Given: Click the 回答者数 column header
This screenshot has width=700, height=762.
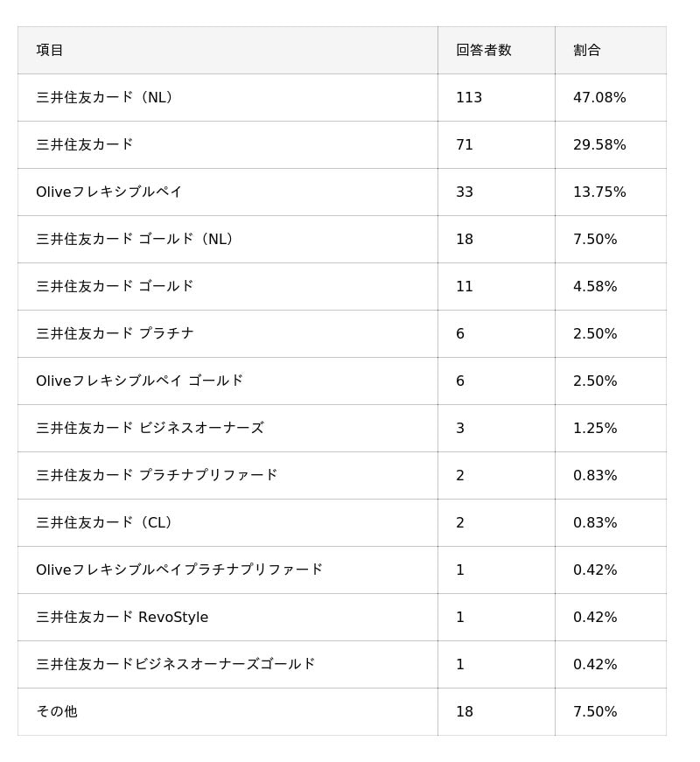Looking at the screenshot, I should tap(483, 50).
